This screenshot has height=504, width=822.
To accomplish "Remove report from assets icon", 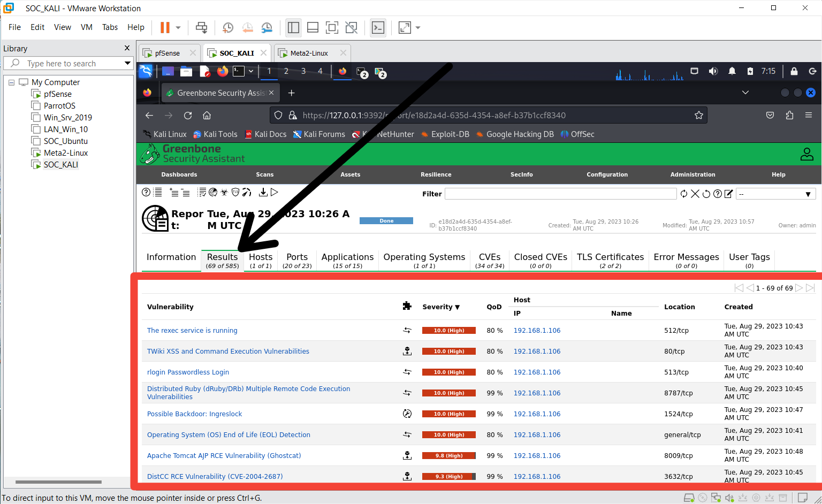I will click(x=185, y=192).
